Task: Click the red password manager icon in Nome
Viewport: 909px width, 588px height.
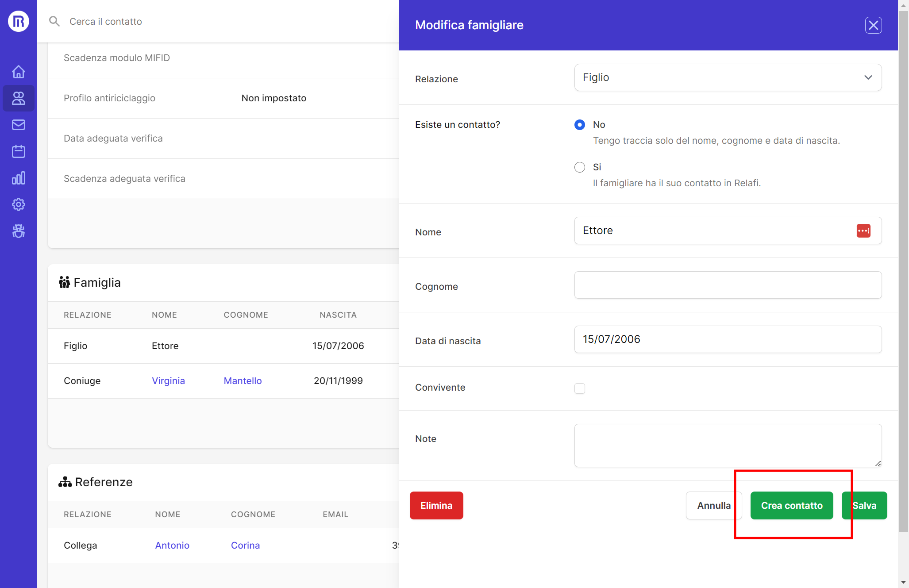Action: (x=863, y=231)
